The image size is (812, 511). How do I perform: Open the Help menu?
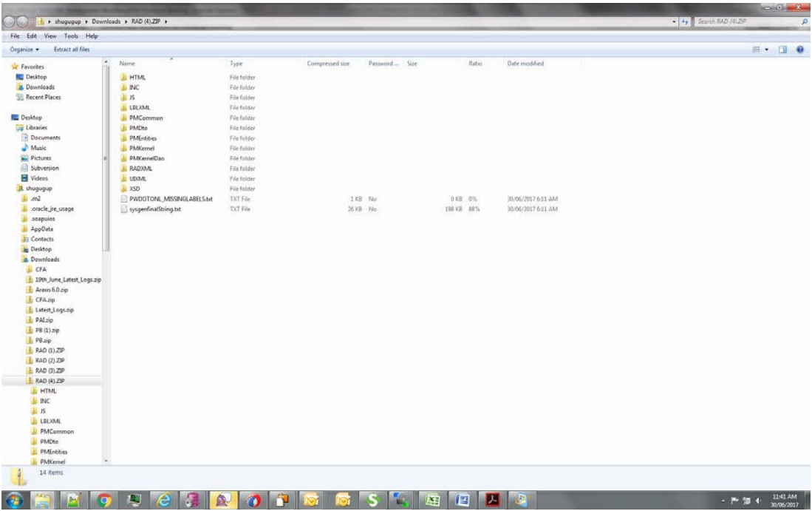click(92, 36)
